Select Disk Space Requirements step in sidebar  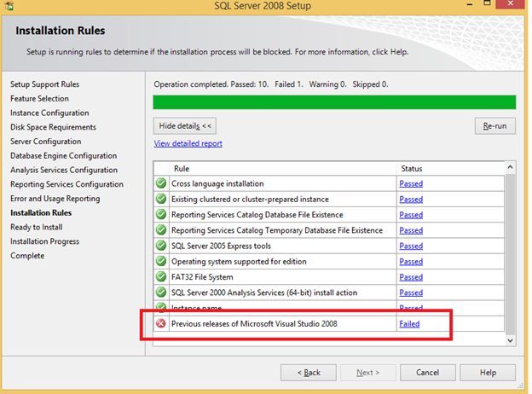click(53, 127)
